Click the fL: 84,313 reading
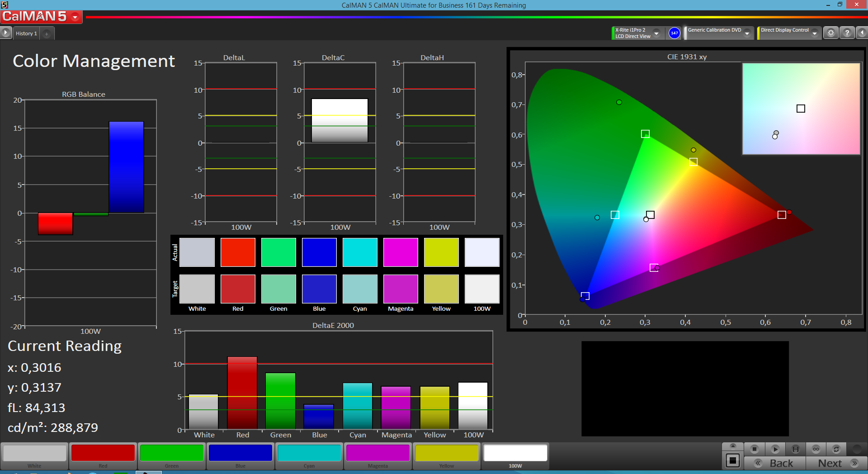Viewport: 868px width, 474px height. [x=36, y=408]
